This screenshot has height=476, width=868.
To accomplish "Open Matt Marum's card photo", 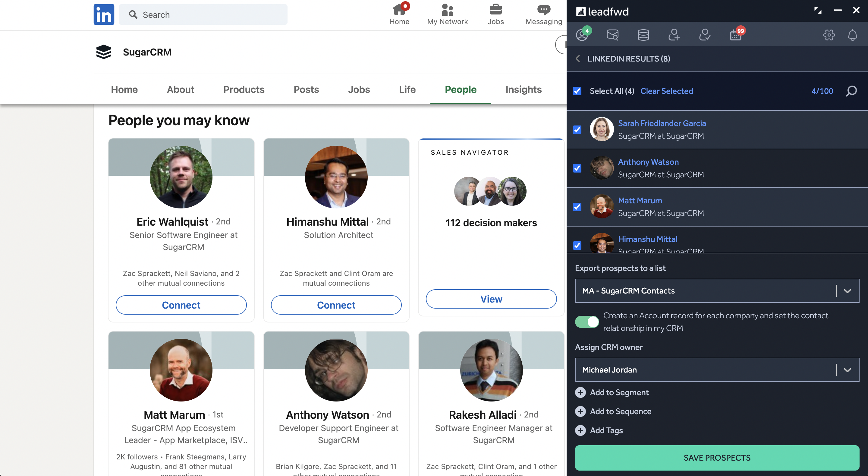I will (x=181, y=370).
